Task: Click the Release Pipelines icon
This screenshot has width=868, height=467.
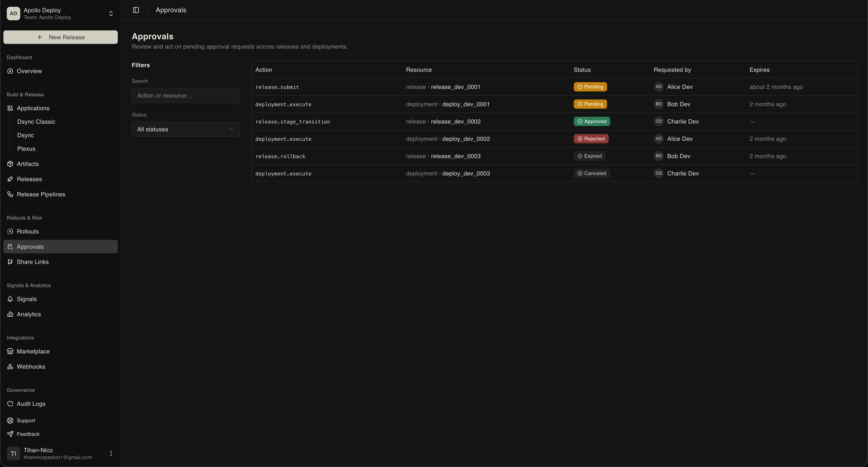Action: pyautogui.click(x=10, y=194)
